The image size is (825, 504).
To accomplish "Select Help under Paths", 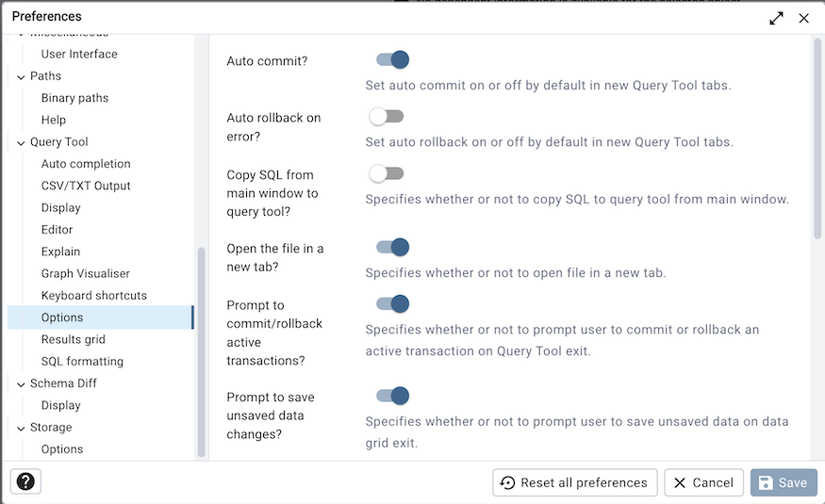I will 54,120.
